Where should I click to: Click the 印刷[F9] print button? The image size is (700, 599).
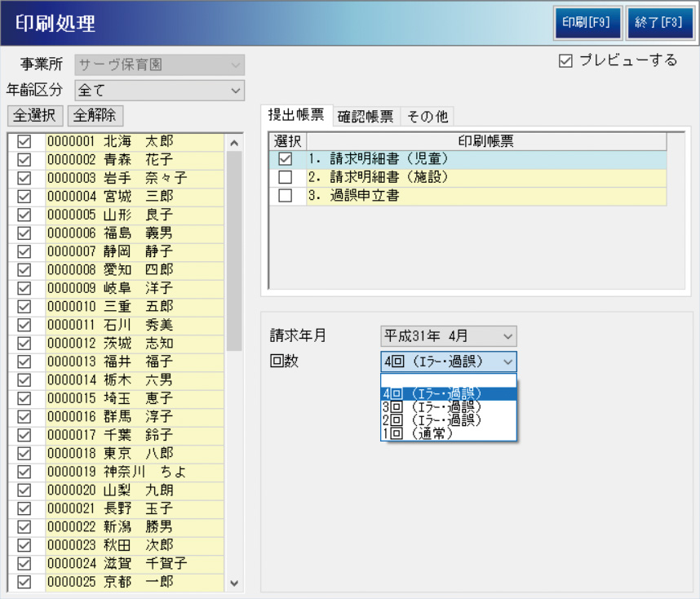tap(587, 24)
